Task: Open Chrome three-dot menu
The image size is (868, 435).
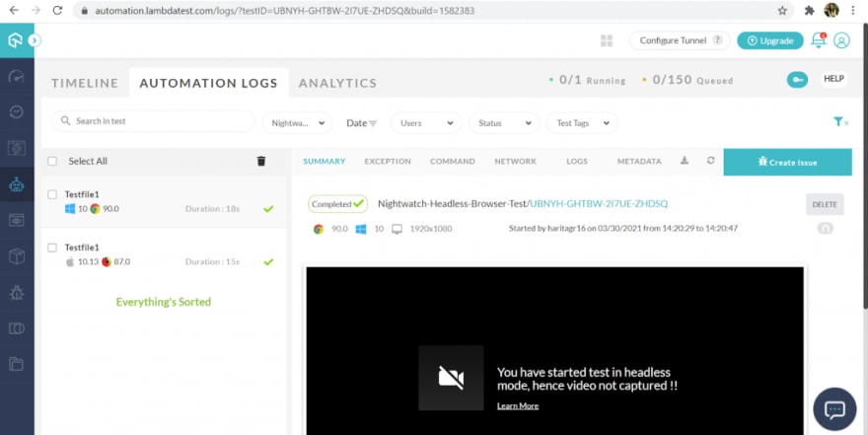Action: pos(853,11)
